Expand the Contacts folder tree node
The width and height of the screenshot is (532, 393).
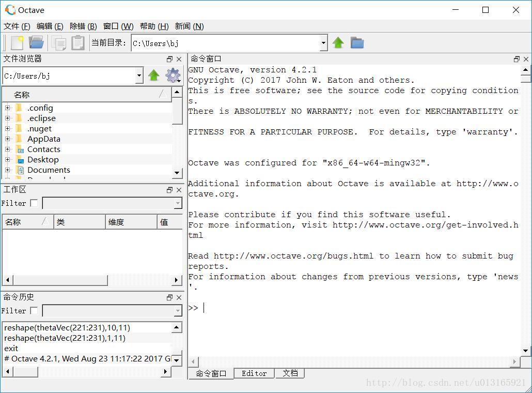click(7, 149)
